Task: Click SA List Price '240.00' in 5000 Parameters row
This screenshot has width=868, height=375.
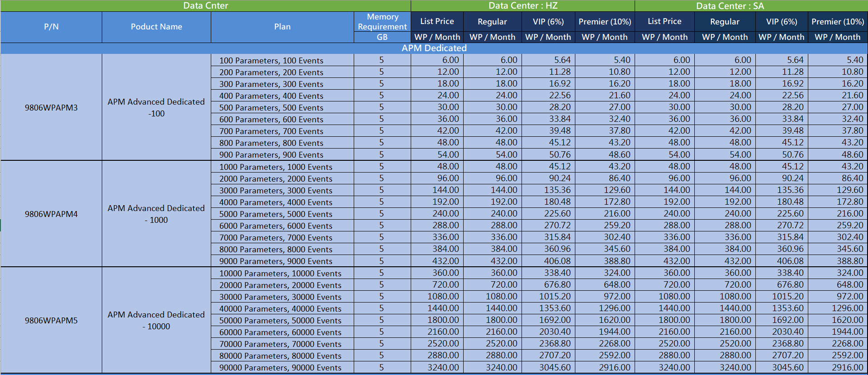Action: [664, 213]
